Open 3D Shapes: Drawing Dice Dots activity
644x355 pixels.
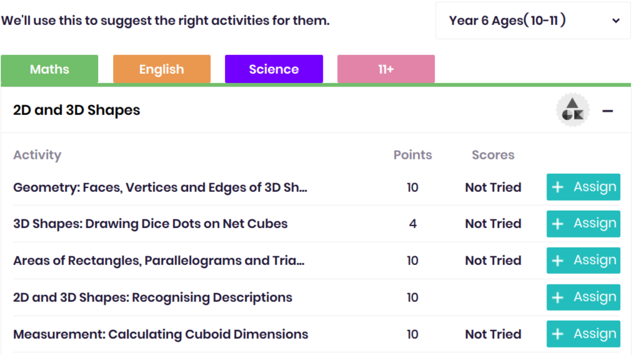point(151,224)
